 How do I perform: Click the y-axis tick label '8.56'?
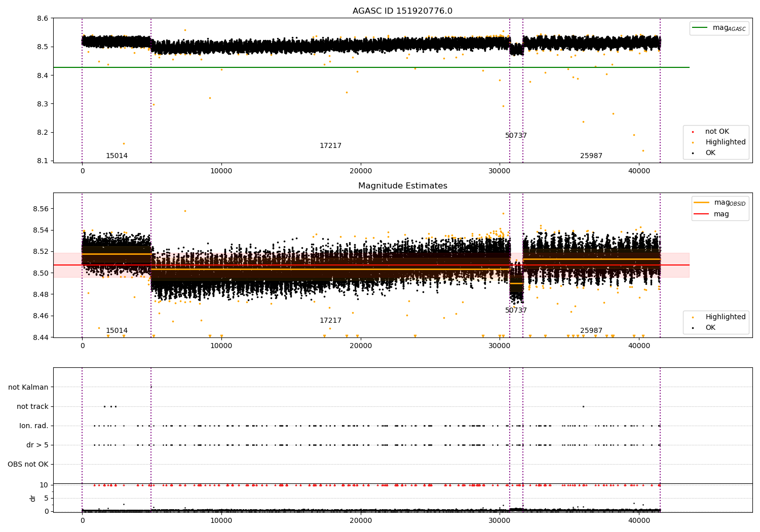click(x=41, y=209)
